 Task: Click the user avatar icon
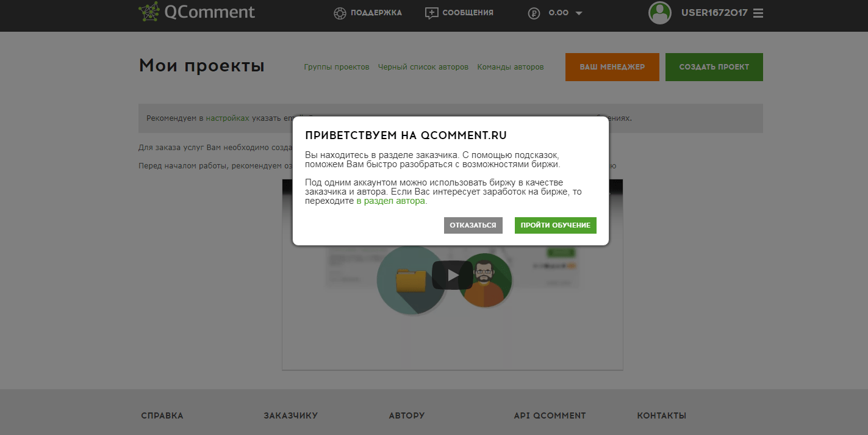tap(660, 13)
